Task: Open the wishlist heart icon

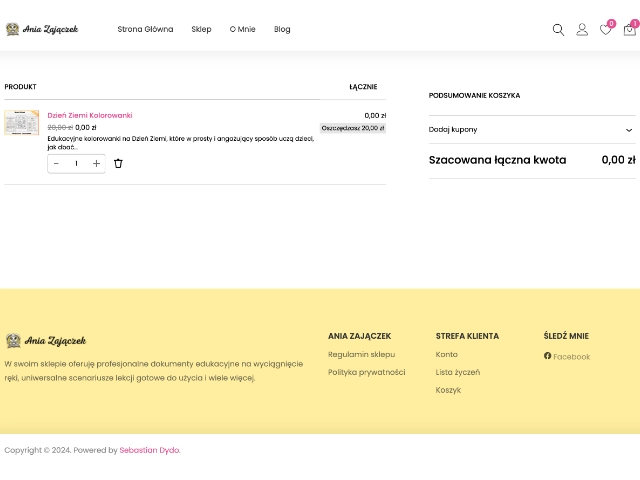Action: point(606,29)
